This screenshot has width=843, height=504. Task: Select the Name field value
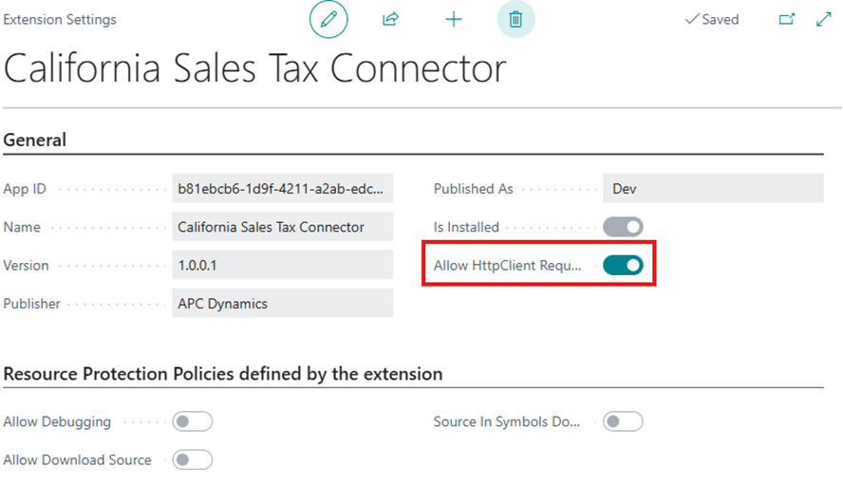pos(282,227)
